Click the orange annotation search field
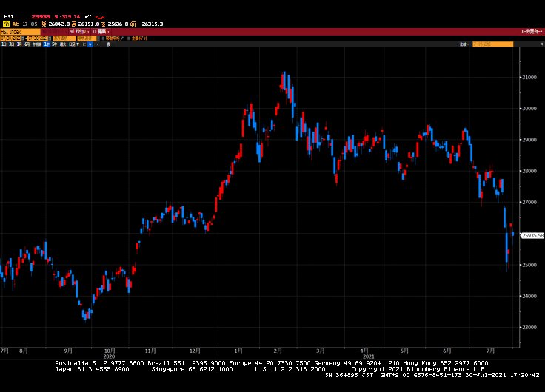The image size is (545, 392). [x=492, y=44]
